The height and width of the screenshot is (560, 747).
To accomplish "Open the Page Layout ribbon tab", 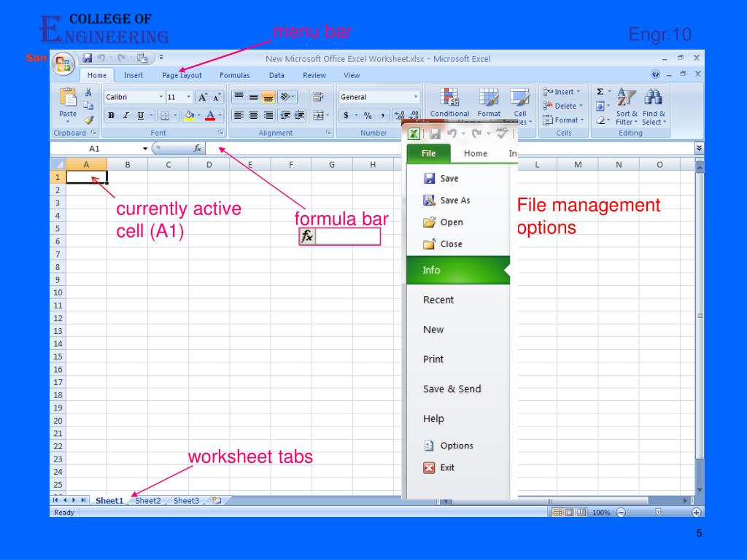I will tap(182, 75).
